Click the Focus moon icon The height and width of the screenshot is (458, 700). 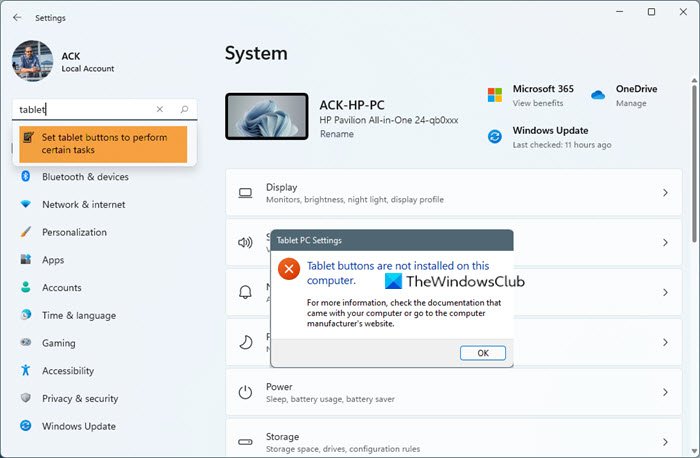point(245,342)
